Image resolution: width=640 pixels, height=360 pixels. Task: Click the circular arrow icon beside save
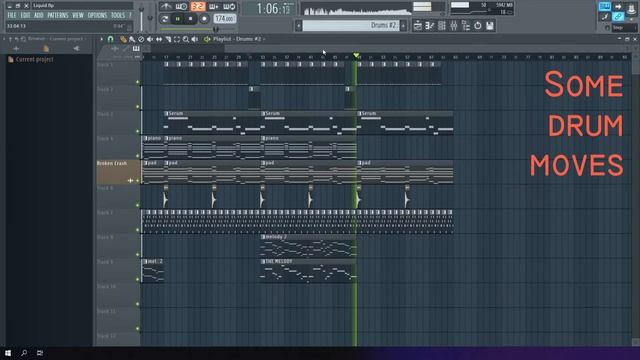[478, 26]
